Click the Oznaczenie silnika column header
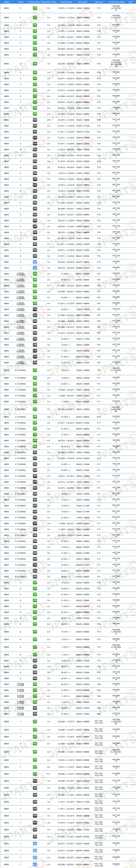136x868 pixels. click(116, 2)
